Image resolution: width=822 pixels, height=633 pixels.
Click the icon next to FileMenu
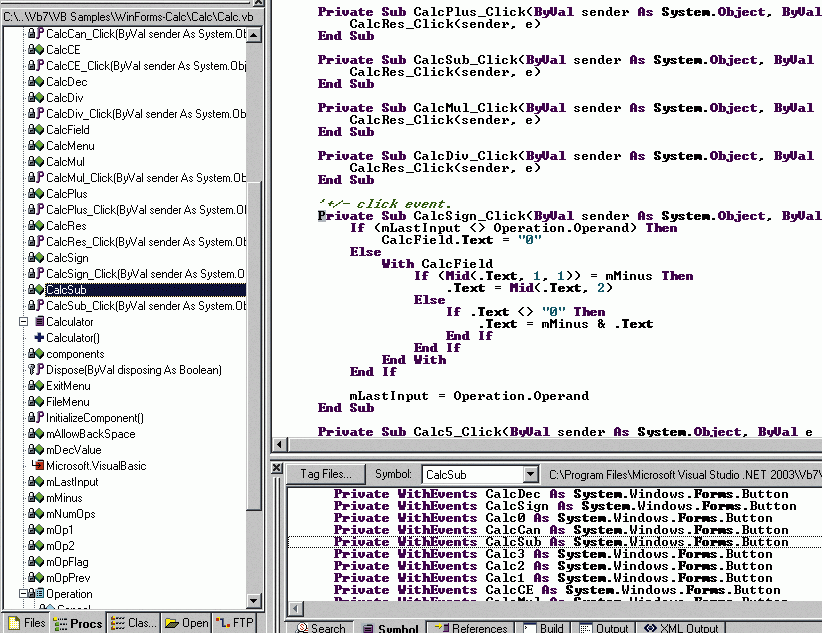coord(36,402)
